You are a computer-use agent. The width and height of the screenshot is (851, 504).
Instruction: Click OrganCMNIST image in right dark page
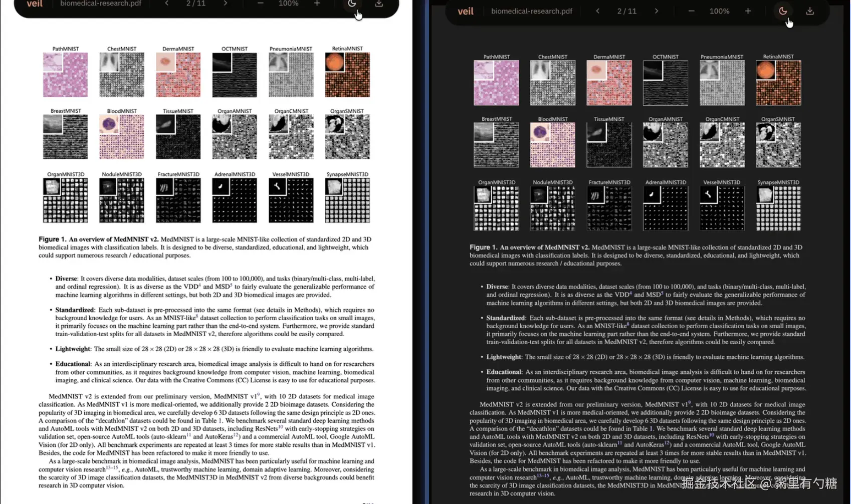click(x=722, y=145)
